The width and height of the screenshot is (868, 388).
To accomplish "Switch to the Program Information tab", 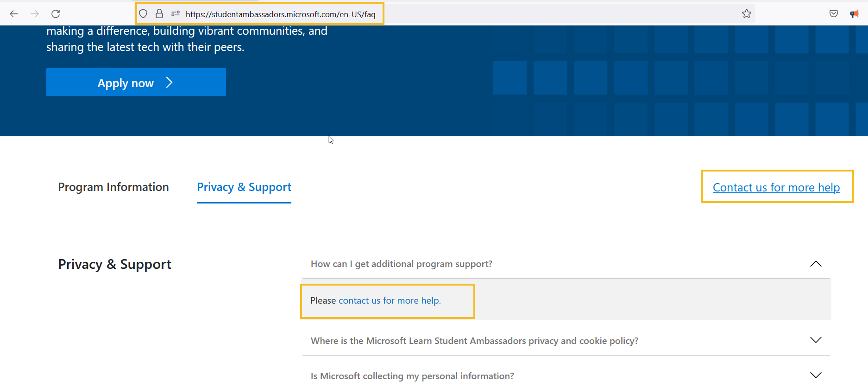I will (113, 187).
